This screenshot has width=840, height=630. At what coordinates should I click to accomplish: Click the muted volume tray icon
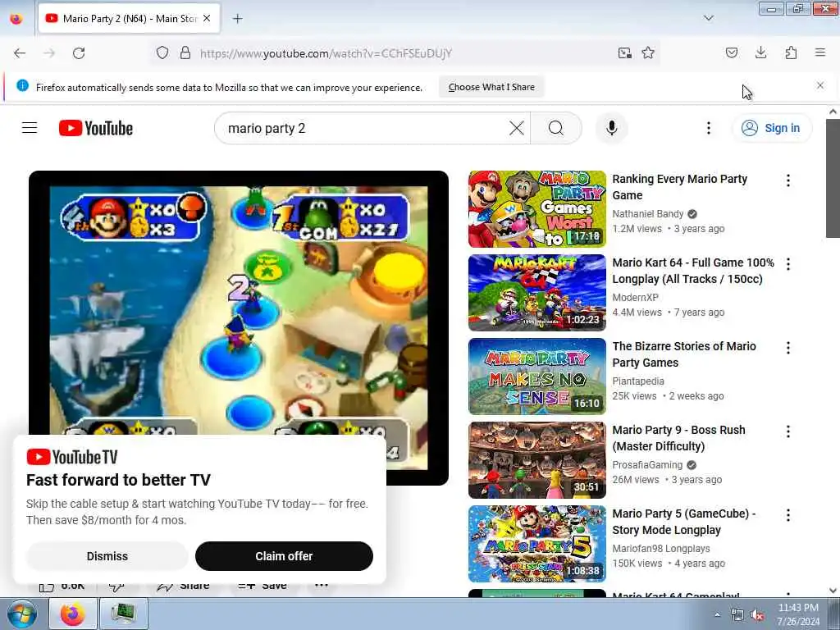click(x=757, y=615)
